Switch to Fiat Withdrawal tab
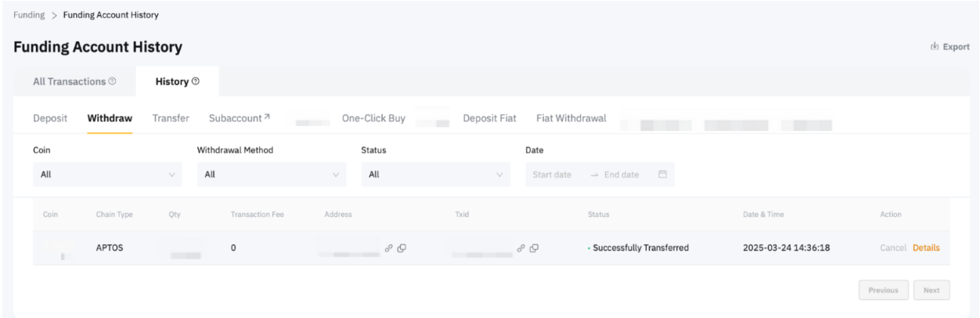980x318 pixels. coord(571,119)
